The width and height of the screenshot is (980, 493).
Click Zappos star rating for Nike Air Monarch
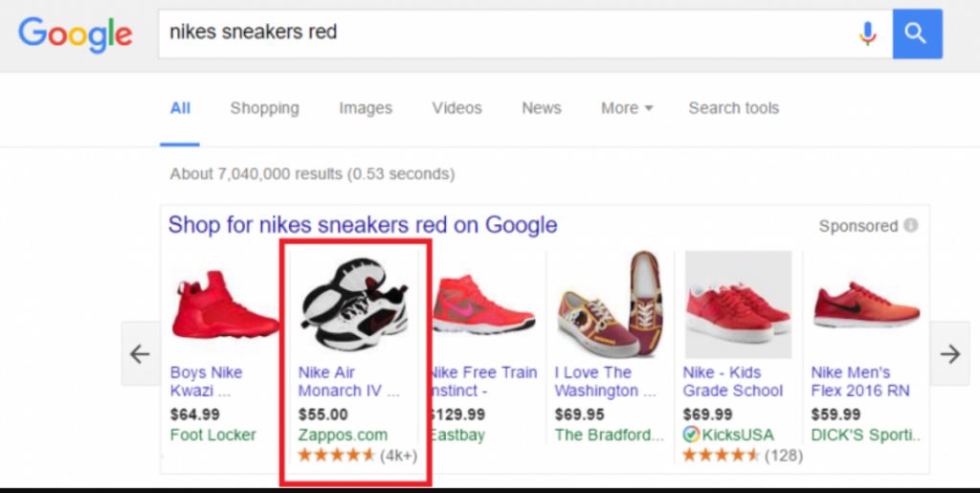(x=337, y=455)
